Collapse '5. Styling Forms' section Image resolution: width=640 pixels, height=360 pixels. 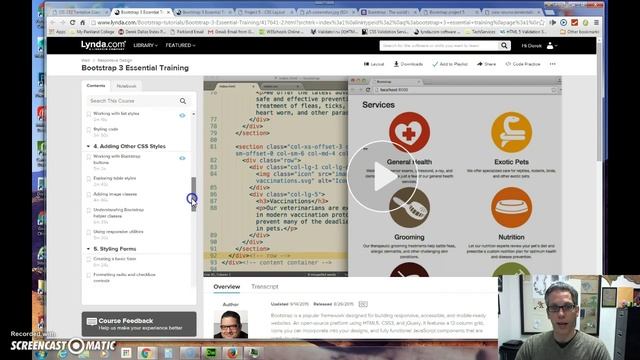[x=88, y=249]
